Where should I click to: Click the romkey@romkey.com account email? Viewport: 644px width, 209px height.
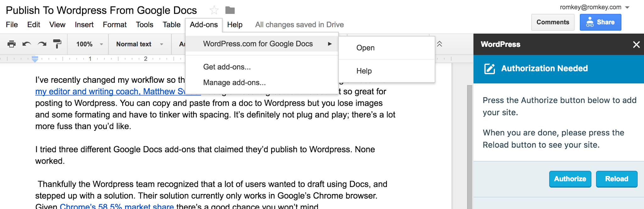(x=591, y=7)
